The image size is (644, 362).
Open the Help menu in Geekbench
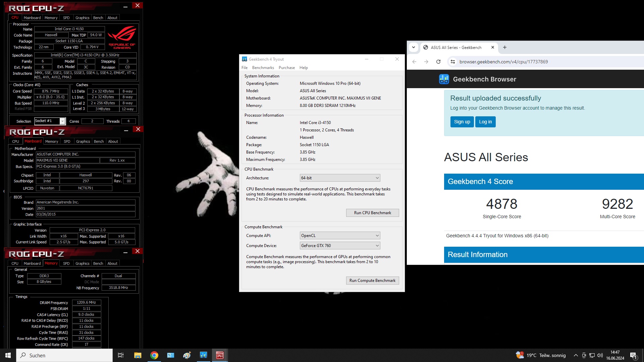point(304,68)
